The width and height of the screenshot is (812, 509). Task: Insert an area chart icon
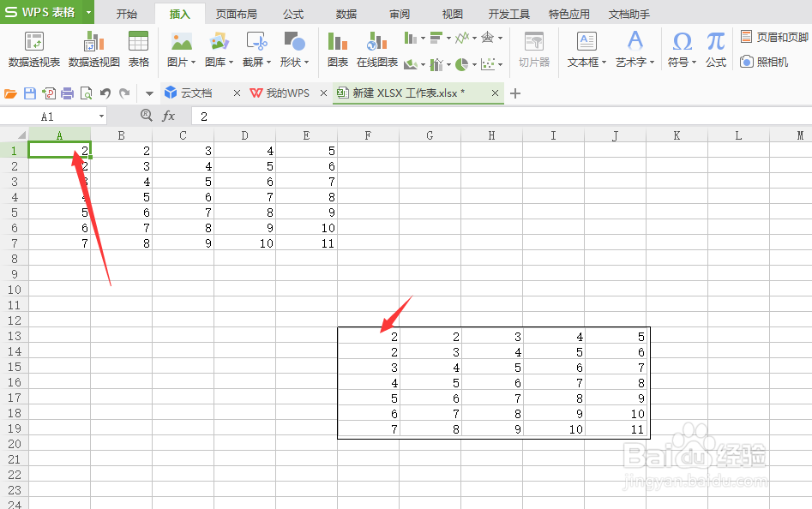(x=411, y=64)
